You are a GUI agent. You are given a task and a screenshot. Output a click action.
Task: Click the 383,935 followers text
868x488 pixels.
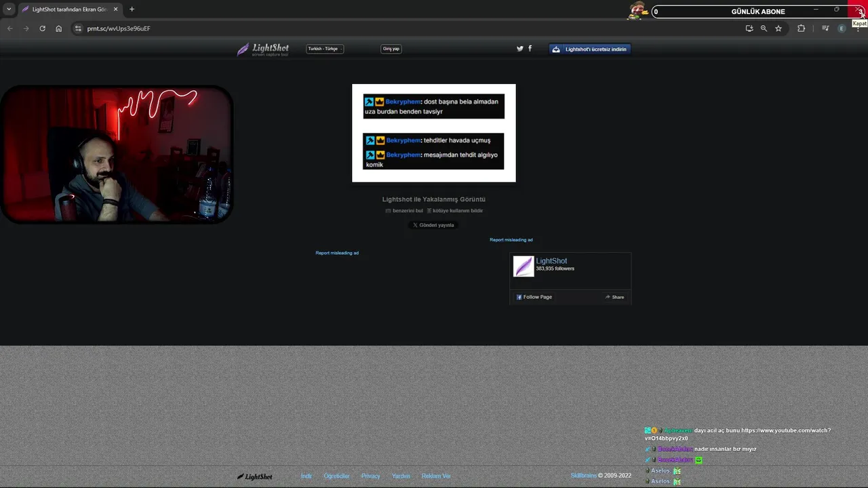click(555, 269)
